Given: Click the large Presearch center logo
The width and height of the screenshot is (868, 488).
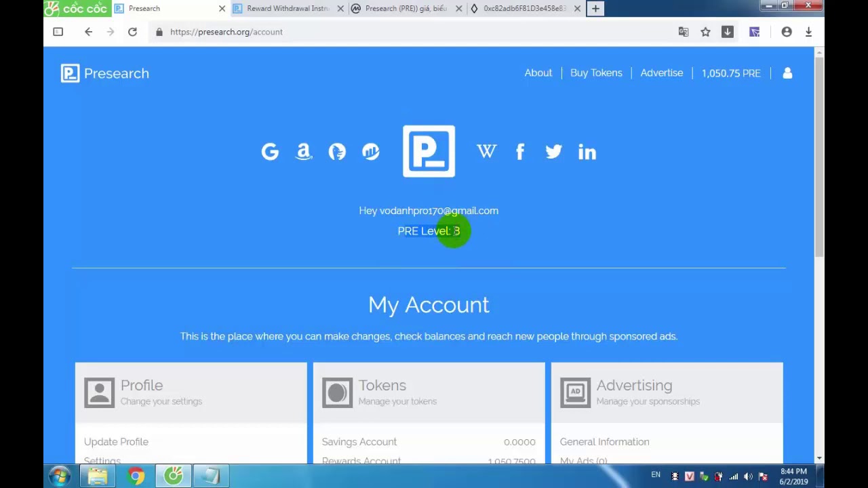Looking at the screenshot, I should click(x=429, y=151).
